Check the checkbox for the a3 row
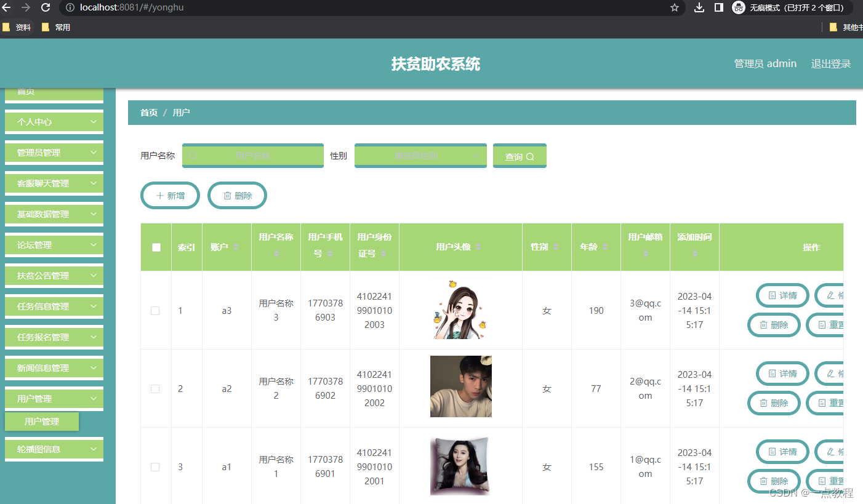The width and height of the screenshot is (863, 504). pos(155,311)
